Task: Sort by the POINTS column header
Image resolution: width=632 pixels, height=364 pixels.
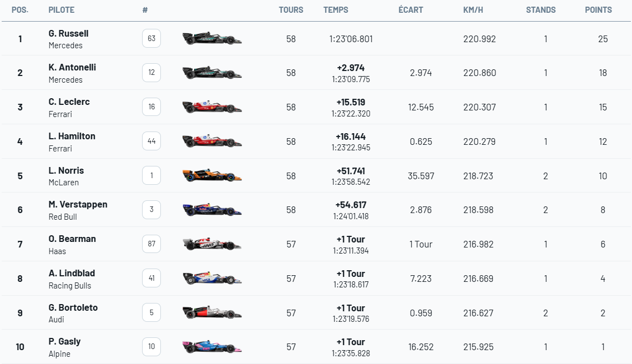Action: (x=598, y=10)
